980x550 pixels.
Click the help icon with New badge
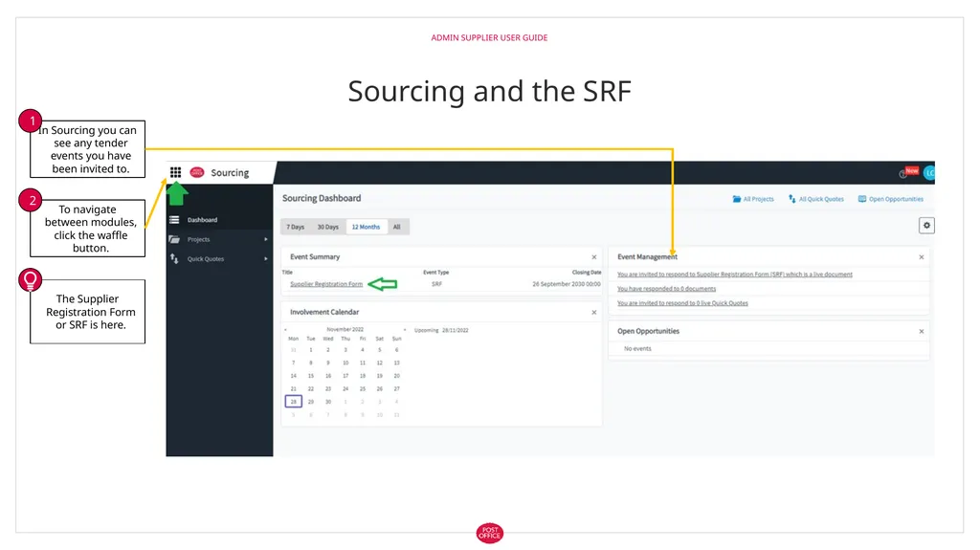pos(908,172)
